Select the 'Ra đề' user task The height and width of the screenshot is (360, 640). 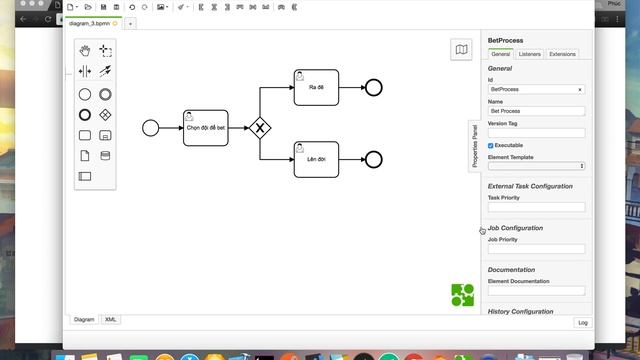click(316, 87)
